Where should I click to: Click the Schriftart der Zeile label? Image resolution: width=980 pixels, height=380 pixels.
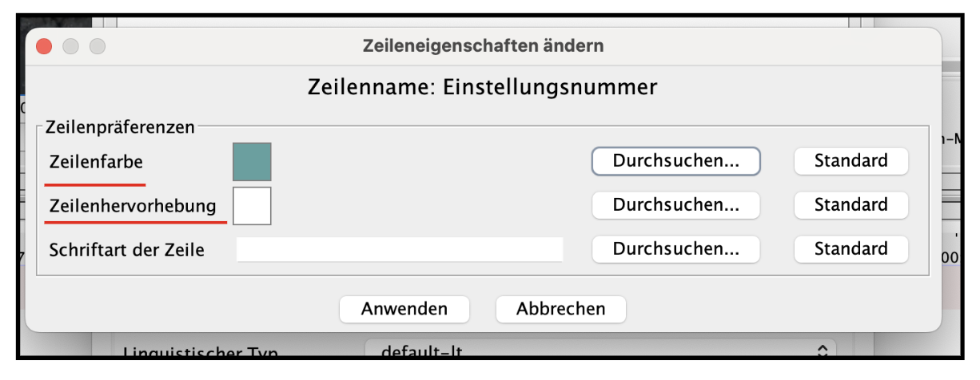[127, 250]
